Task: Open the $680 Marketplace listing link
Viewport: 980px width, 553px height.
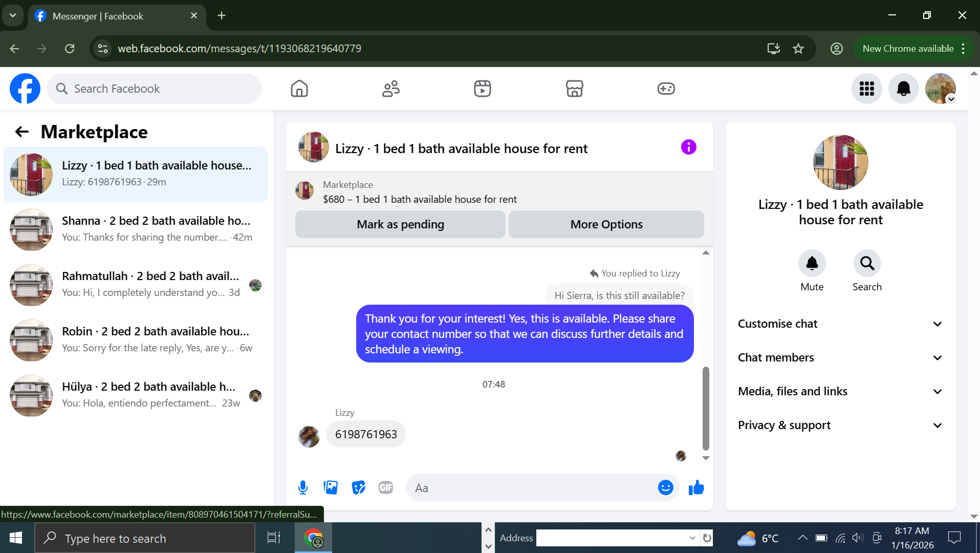Action: click(420, 199)
